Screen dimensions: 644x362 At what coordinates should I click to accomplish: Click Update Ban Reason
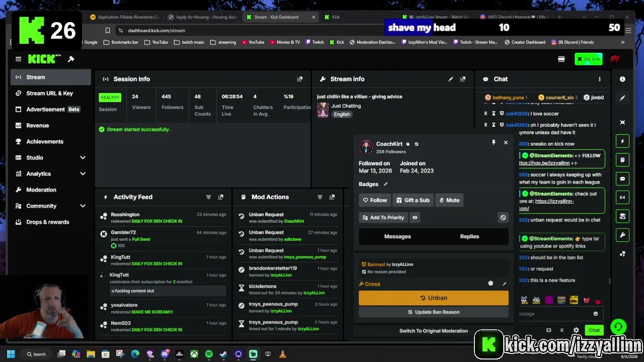433,312
